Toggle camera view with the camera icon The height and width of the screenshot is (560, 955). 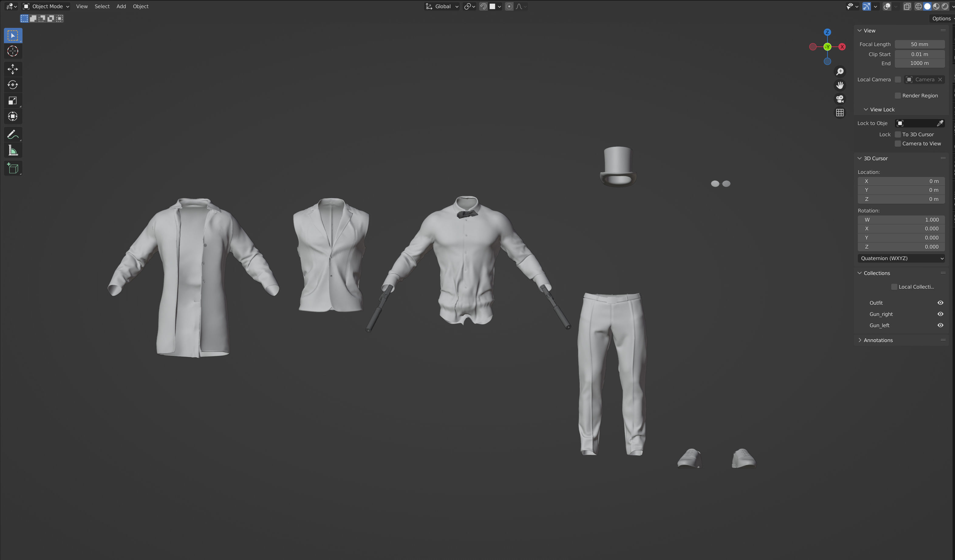coord(840,99)
